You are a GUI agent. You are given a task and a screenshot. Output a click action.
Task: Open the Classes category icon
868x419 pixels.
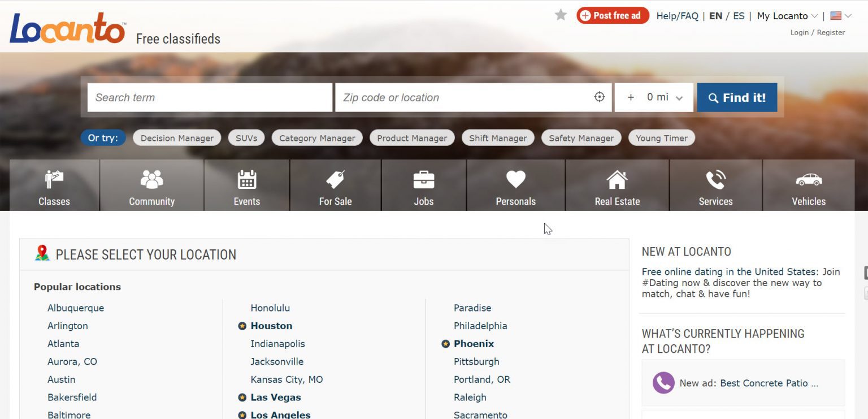coord(54,179)
